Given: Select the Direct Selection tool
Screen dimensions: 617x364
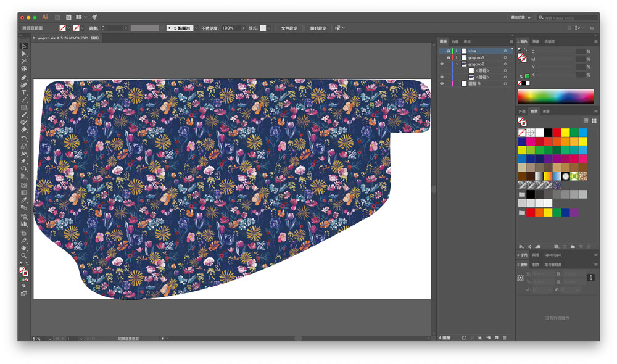Looking at the screenshot, I should click(24, 54).
